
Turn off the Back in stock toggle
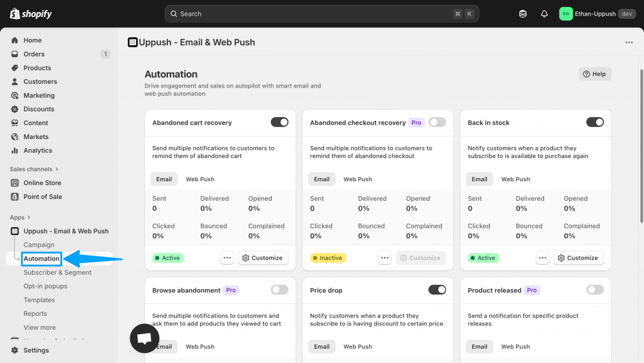tap(594, 122)
